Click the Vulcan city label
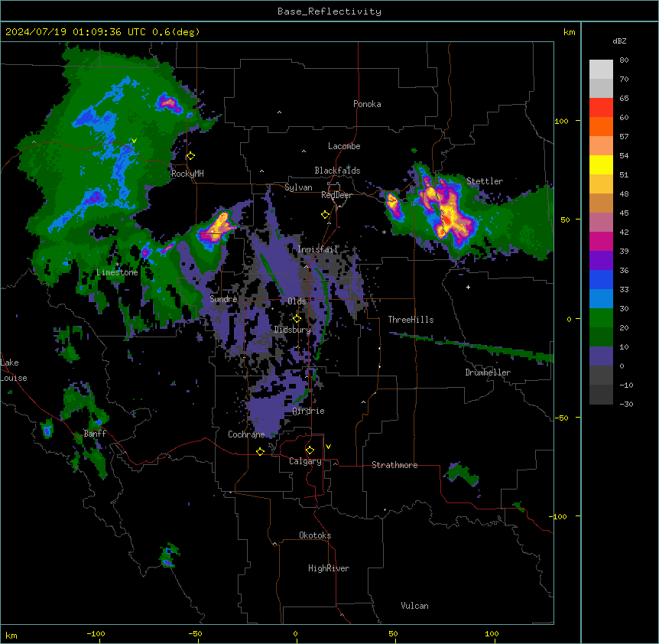Image resolution: width=659 pixels, height=644 pixels. click(x=415, y=606)
